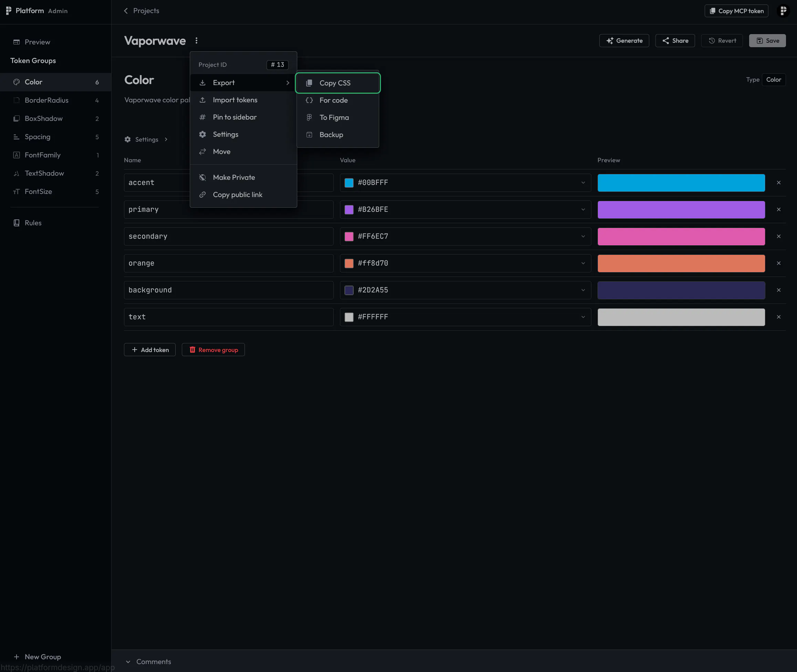The image size is (797, 672).
Task: Expand Settings chevron under Color heading
Action: tap(166, 139)
